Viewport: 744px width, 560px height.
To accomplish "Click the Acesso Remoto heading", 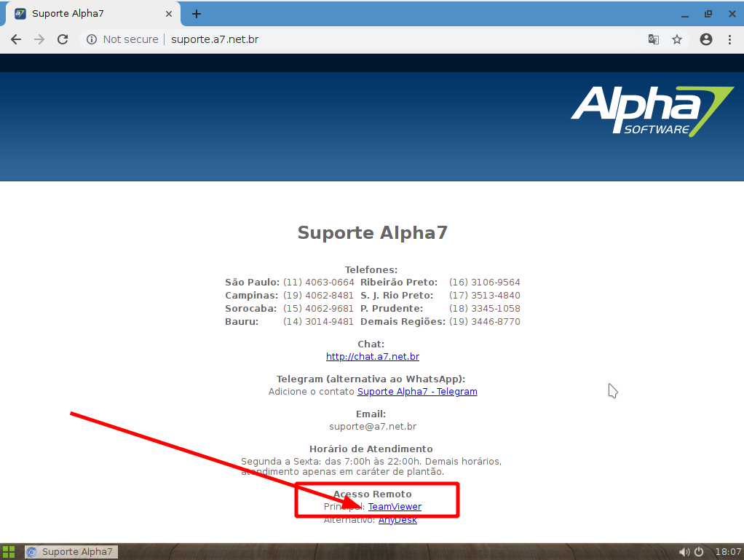I will click(373, 494).
